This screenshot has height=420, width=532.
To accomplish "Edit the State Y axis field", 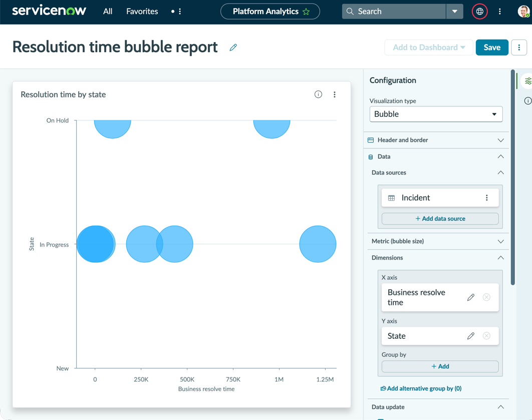I will point(470,336).
